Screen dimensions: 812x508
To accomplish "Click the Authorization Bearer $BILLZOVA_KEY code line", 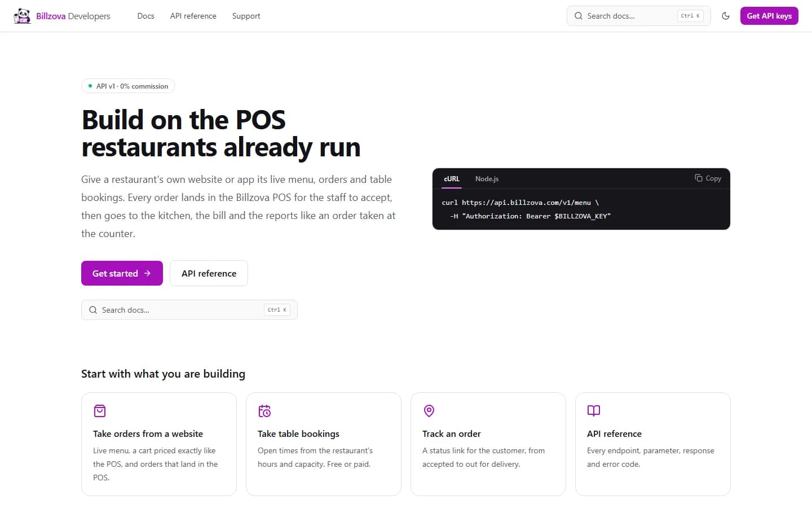I will point(530,216).
